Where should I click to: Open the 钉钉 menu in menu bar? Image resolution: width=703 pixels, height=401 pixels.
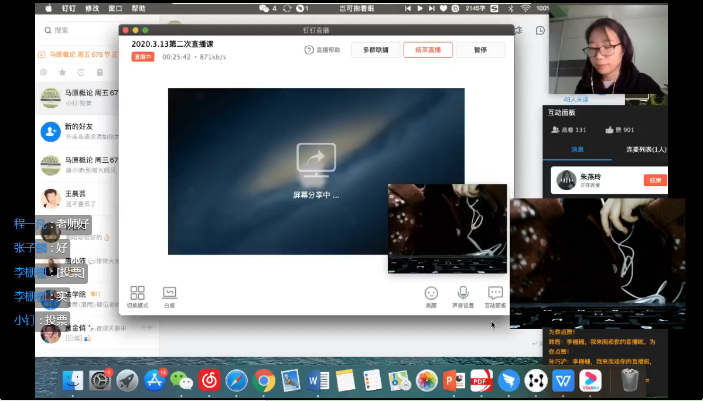click(x=69, y=8)
